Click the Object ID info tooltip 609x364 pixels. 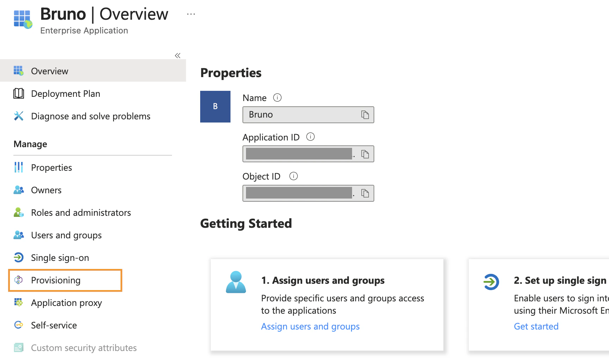(293, 176)
